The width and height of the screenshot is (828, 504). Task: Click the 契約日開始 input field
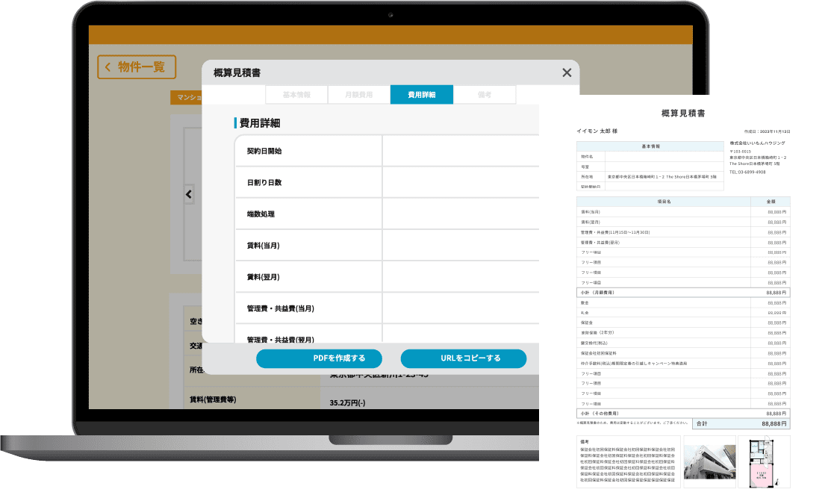pos(460,151)
